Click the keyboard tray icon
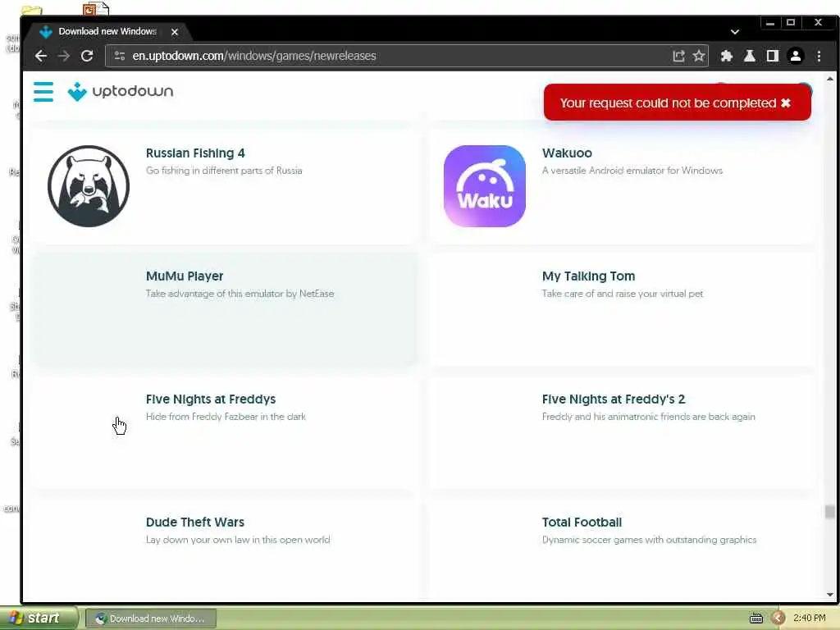840x630 pixels. 756,619
